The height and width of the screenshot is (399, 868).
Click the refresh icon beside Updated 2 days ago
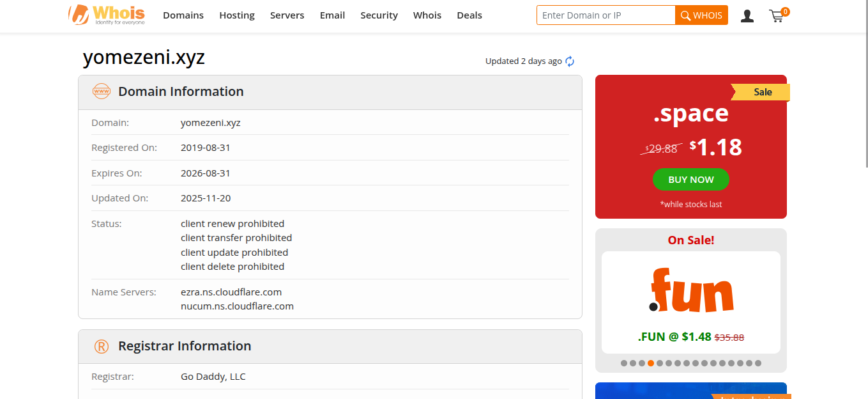click(570, 61)
